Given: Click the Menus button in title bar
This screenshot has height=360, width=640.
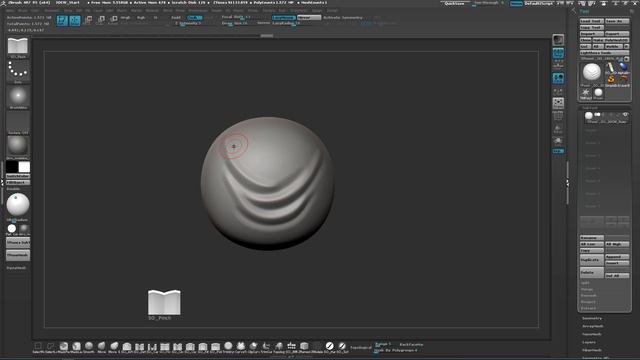Looking at the screenshot, I should pos(516,3).
